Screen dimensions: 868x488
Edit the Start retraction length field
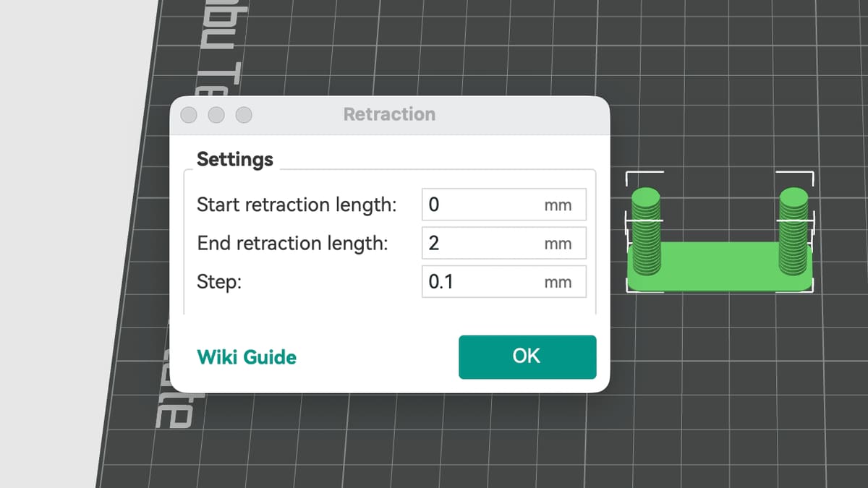pyautogui.click(x=504, y=205)
